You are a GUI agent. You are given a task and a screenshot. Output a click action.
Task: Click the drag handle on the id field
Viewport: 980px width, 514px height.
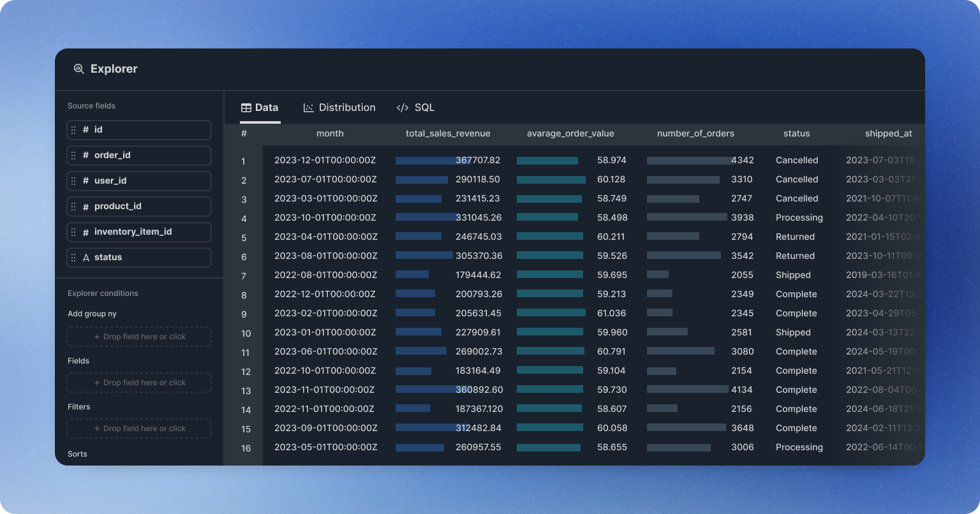(x=73, y=130)
